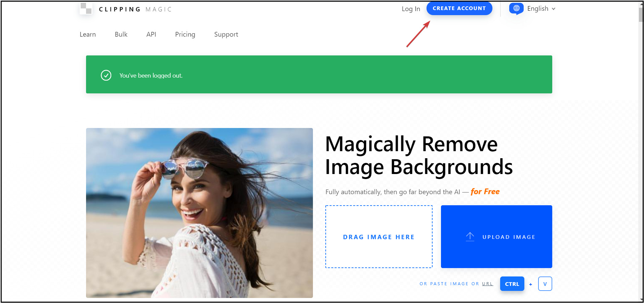644x303 pixels.
Task: Click the upload arrow icon
Action: (470, 236)
